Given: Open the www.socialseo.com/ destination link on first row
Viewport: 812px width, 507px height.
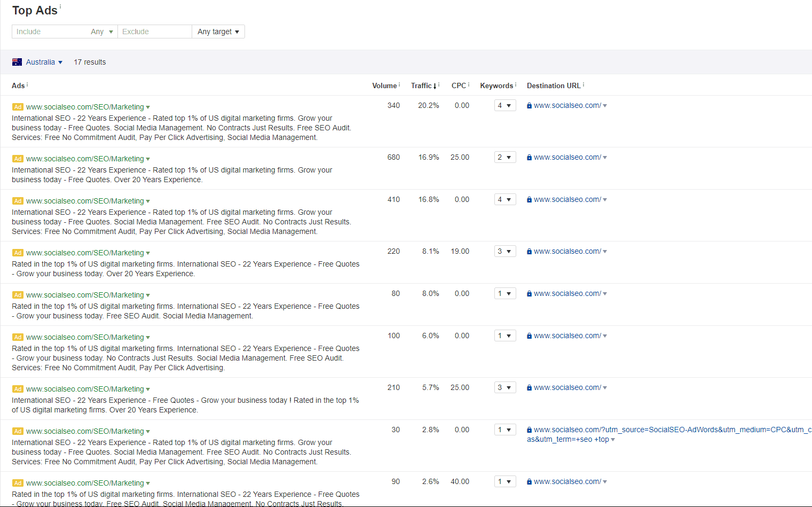Looking at the screenshot, I should [566, 105].
